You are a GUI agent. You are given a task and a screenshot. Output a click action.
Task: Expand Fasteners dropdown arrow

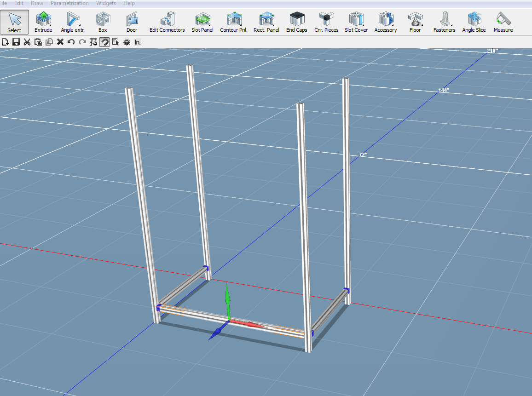click(x=451, y=25)
